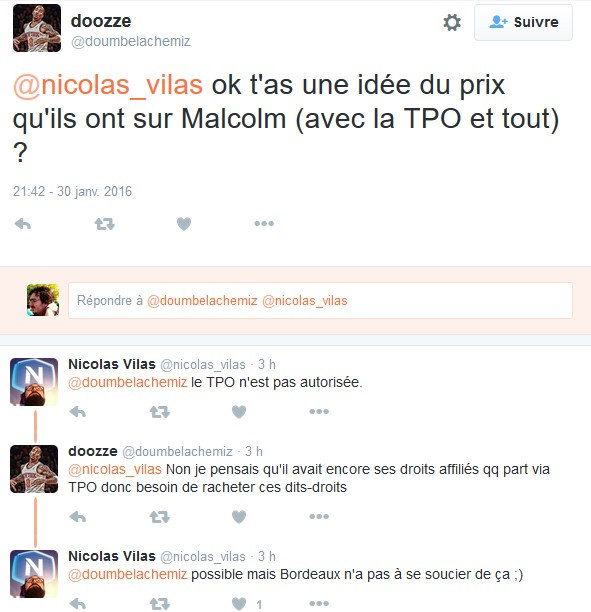Retweet the main tweet about Malcolm

[105, 224]
